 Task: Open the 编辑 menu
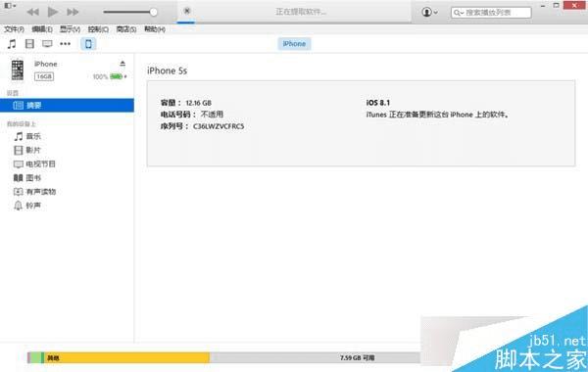[42, 29]
